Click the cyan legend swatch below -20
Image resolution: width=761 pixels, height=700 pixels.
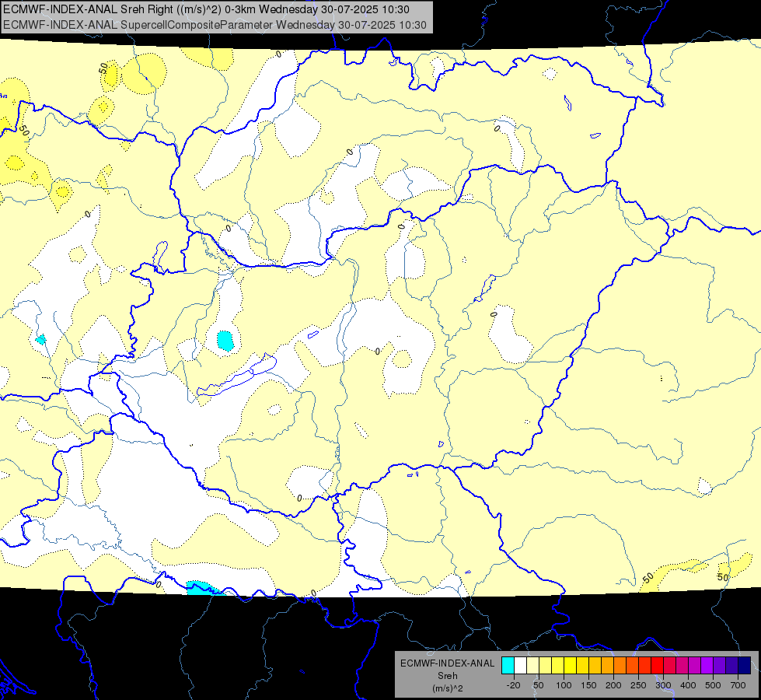[x=508, y=666]
